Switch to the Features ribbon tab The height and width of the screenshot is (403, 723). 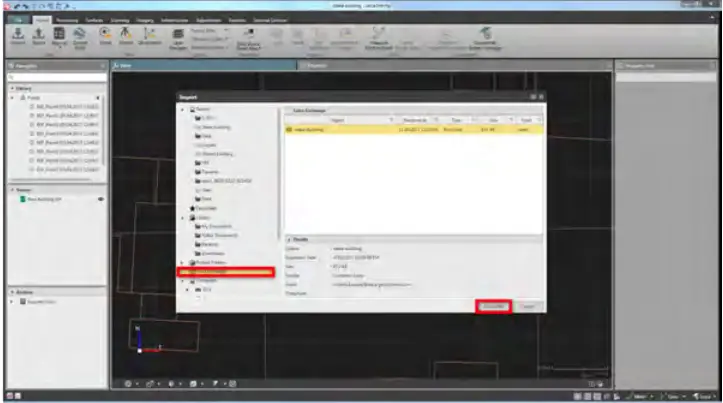[x=237, y=20]
